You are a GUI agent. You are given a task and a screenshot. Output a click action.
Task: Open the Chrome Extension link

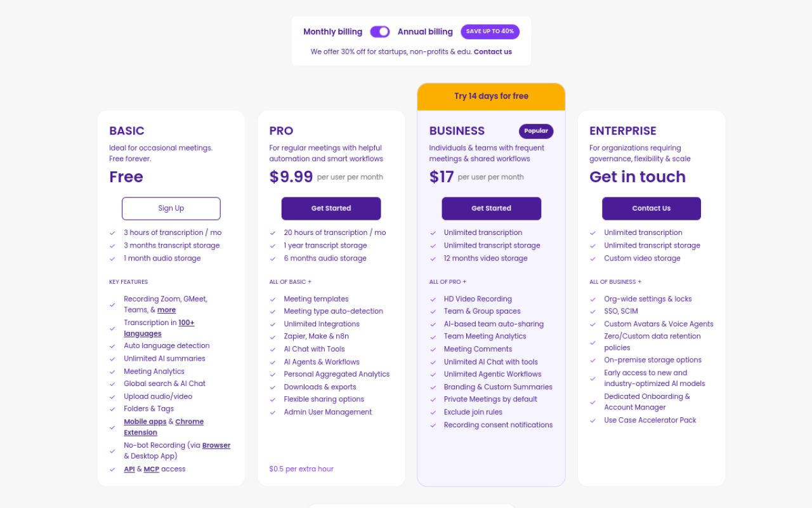click(x=189, y=421)
